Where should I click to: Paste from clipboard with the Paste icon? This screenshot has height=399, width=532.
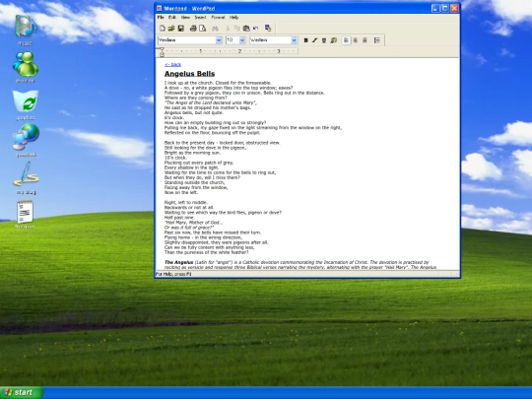246,29
